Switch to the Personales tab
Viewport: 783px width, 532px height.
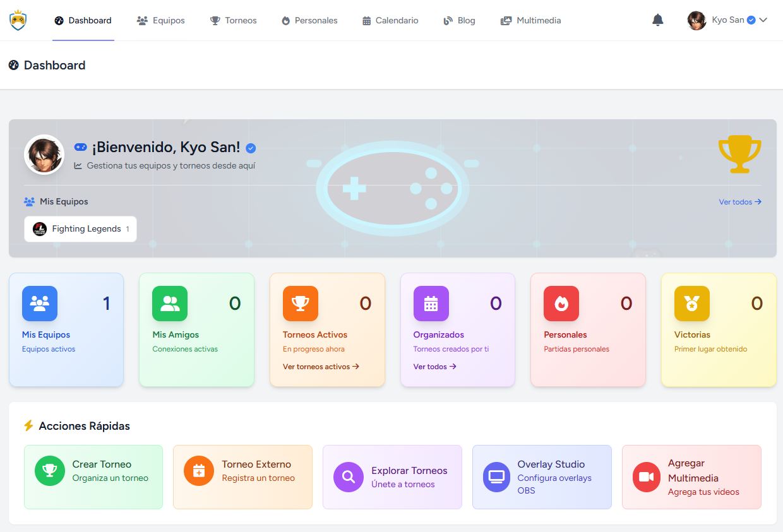coord(309,20)
